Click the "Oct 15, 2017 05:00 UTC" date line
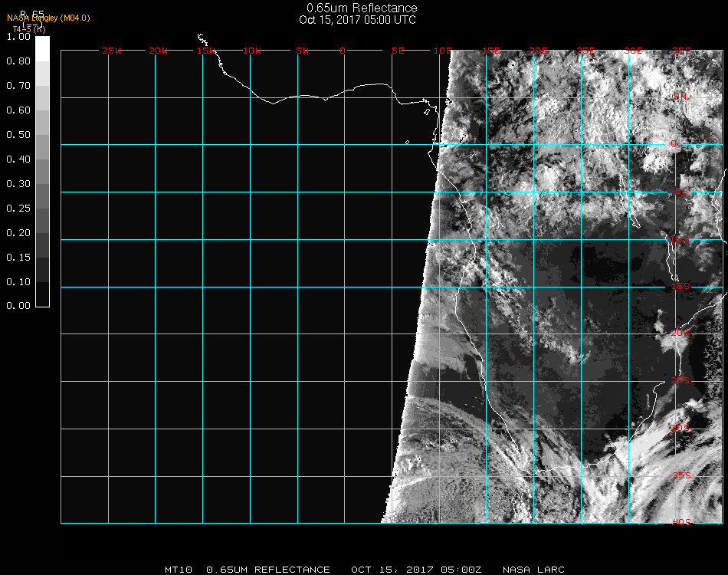Screen dimensions: 728x575 coord(357,20)
